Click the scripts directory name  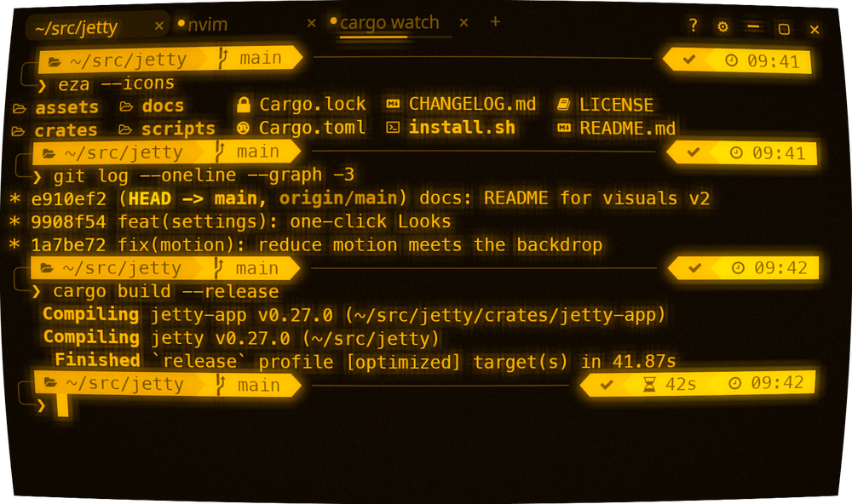click(178, 129)
